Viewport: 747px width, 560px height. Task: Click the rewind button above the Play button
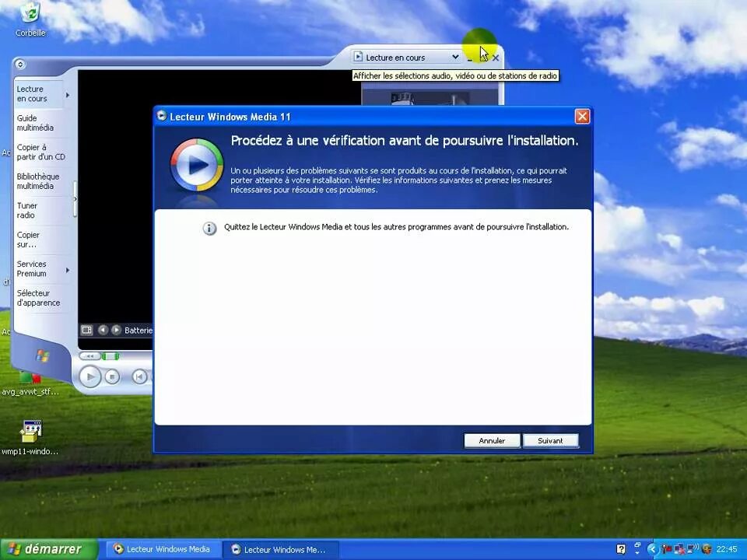[89, 355]
